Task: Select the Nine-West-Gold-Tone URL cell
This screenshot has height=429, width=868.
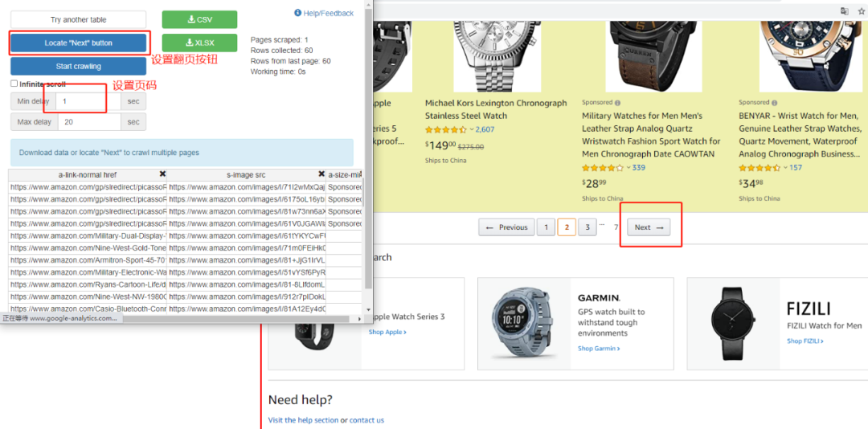Action: coord(88,248)
